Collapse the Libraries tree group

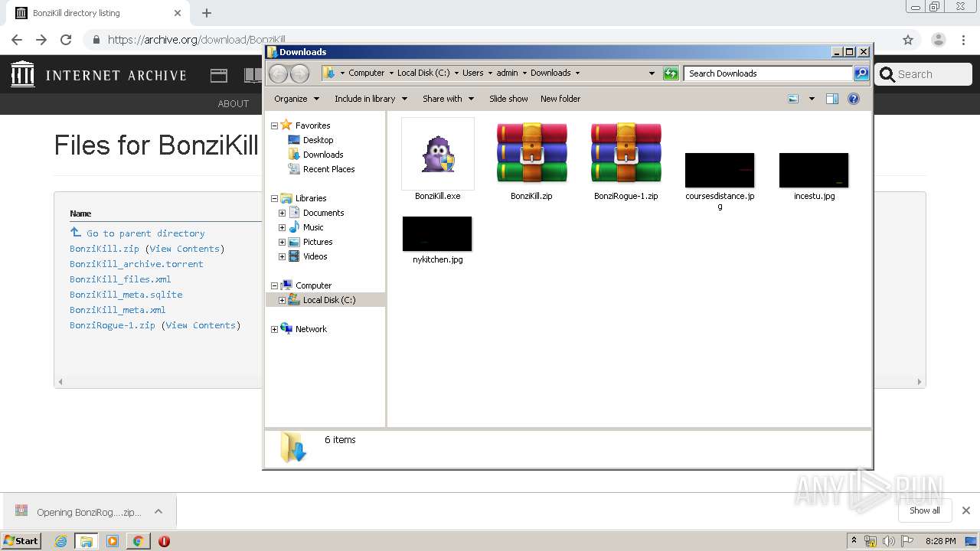pos(274,198)
